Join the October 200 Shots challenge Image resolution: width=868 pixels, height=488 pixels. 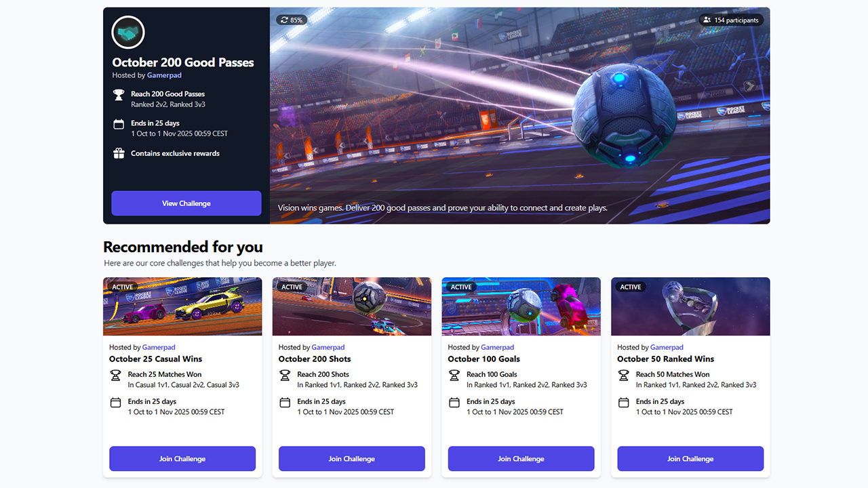click(352, 459)
